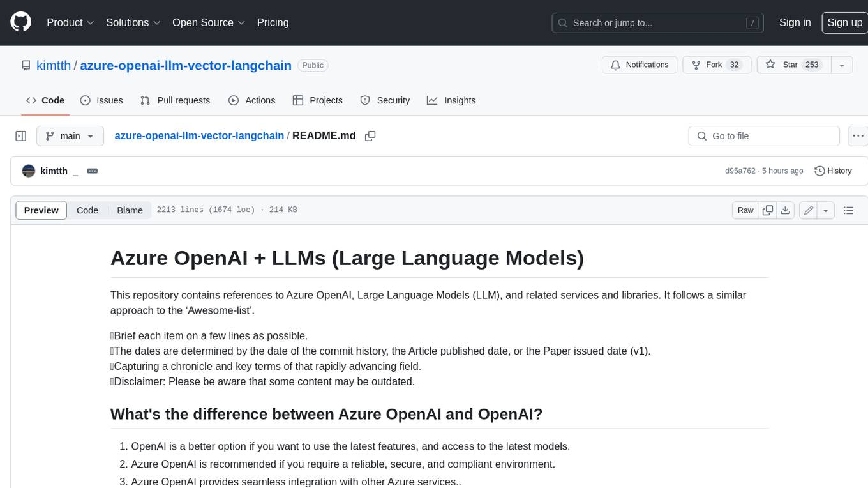Select the Code view toggle
868x488 pixels.
(87, 210)
